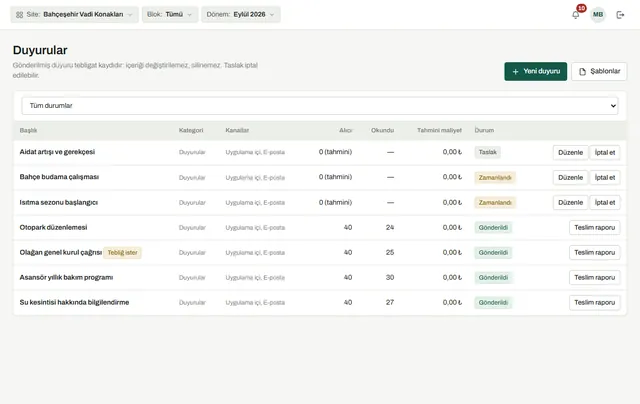Click the grid icon beside Site label

tap(19, 15)
